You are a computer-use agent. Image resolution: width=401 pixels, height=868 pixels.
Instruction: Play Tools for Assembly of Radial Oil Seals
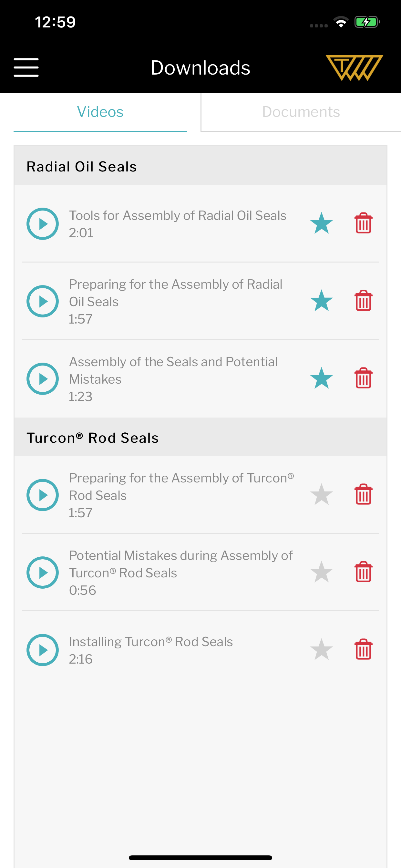[43, 224]
